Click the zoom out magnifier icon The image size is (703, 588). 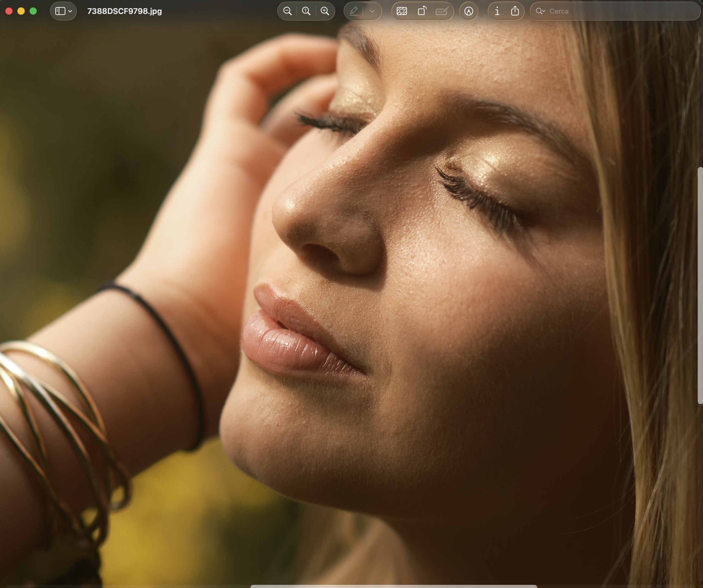[x=287, y=11]
